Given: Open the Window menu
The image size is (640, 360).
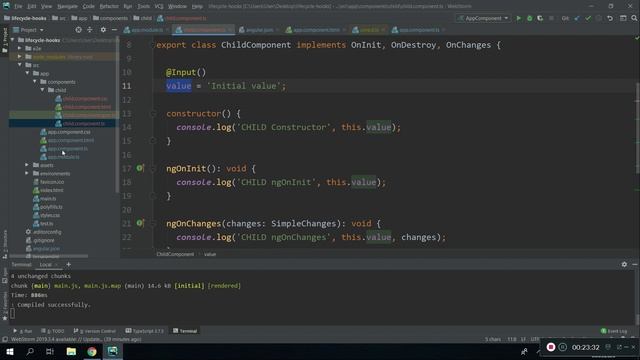Looking at the screenshot, I should (x=177, y=7).
